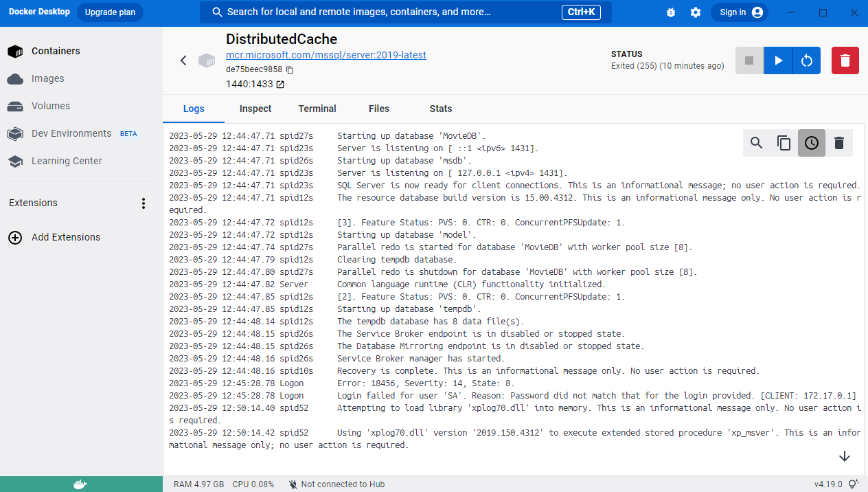Image resolution: width=868 pixels, height=492 pixels.
Task: Click log line "Starting up database 'model'."
Action: (x=407, y=235)
